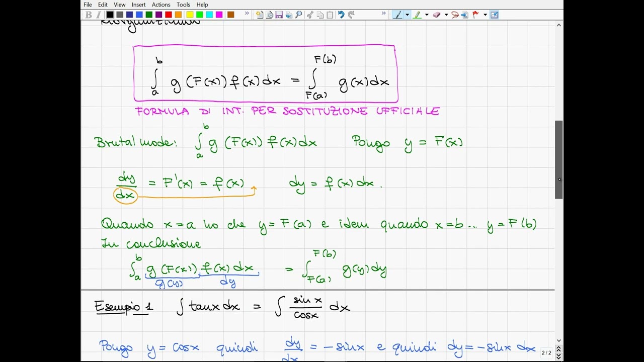Image resolution: width=644 pixels, height=362 pixels.
Task: Click the vertical scrollbar thumb
Action: 559,160
